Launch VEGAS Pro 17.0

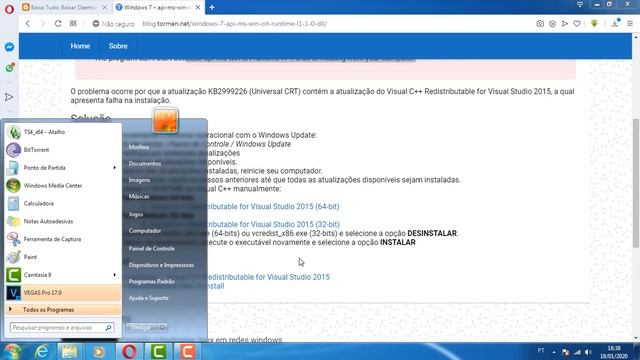[63, 293]
